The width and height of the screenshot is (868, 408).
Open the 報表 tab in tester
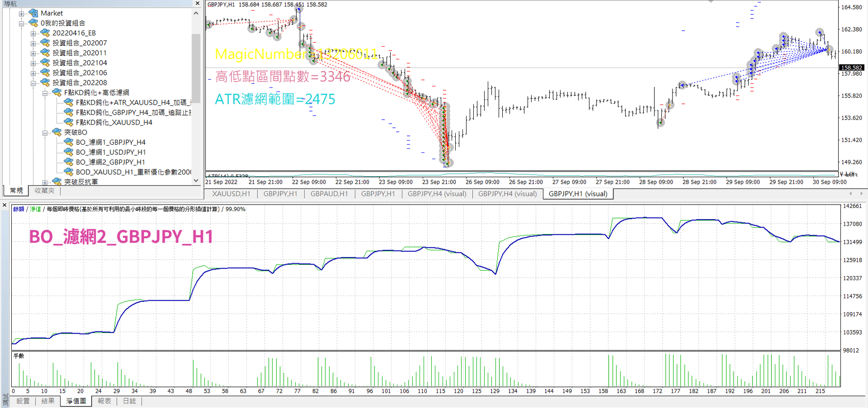coord(104,401)
